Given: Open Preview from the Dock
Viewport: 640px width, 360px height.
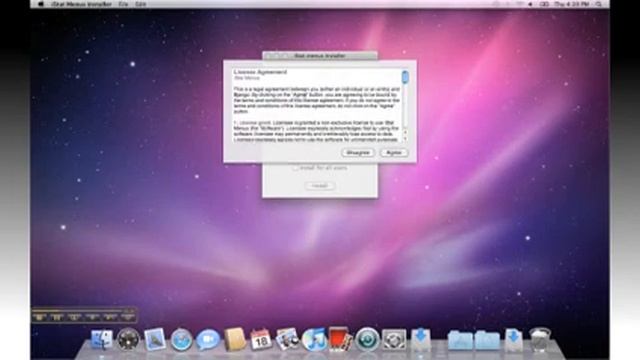Looking at the screenshot, I should tap(287, 340).
